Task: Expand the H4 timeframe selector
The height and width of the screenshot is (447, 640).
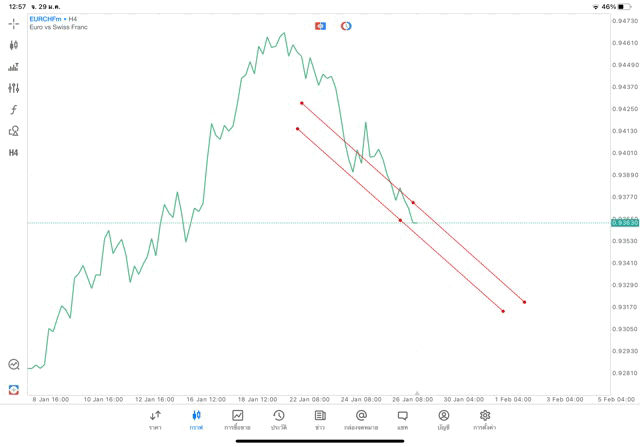Action: point(13,153)
